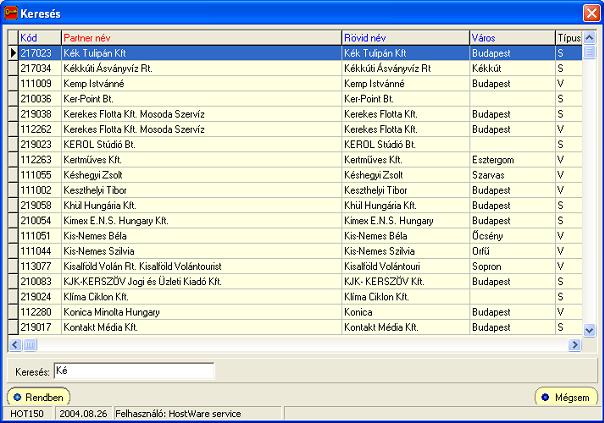
Task: Click the HOT150 status bar entry
Action: (x=27, y=414)
